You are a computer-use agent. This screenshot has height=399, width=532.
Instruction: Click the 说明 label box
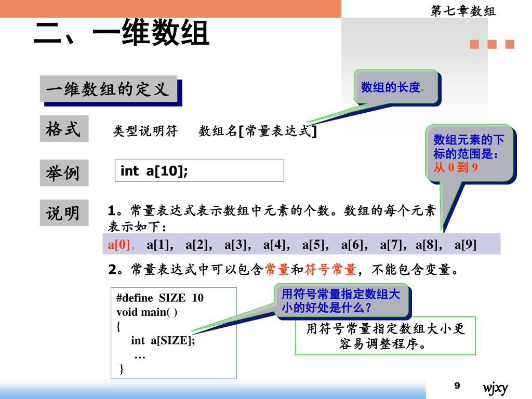pyautogui.click(x=64, y=212)
